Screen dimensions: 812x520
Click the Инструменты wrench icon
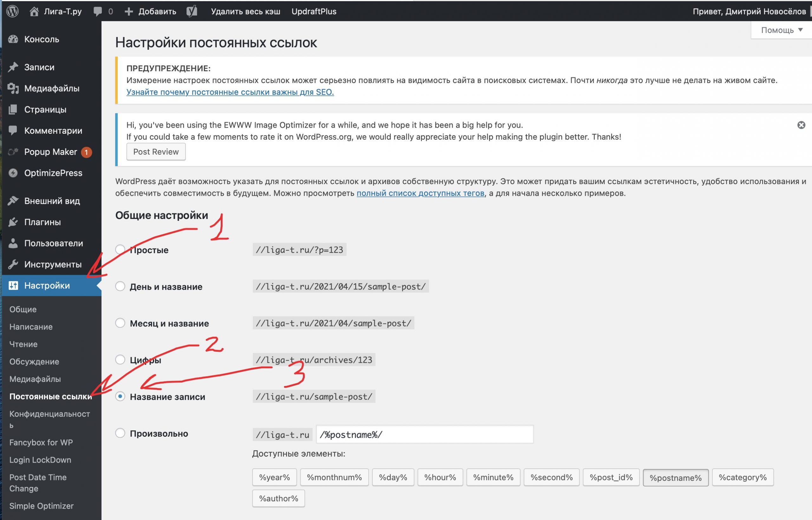(13, 264)
